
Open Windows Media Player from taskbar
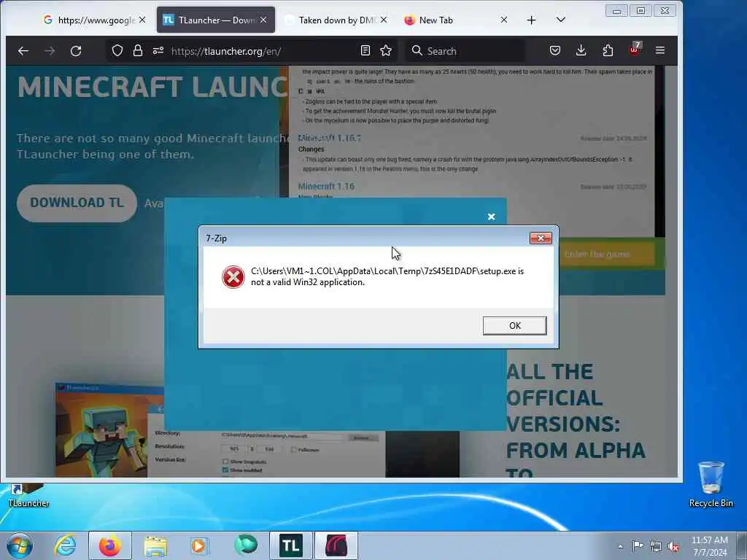point(200,545)
